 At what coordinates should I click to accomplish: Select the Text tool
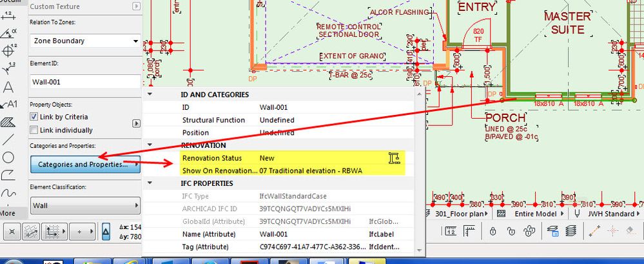coord(8,86)
